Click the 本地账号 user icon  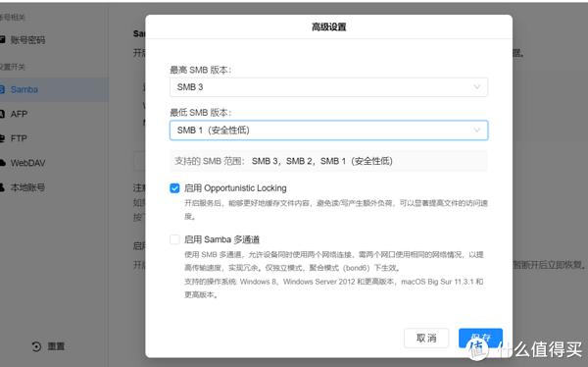click(x=2, y=187)
